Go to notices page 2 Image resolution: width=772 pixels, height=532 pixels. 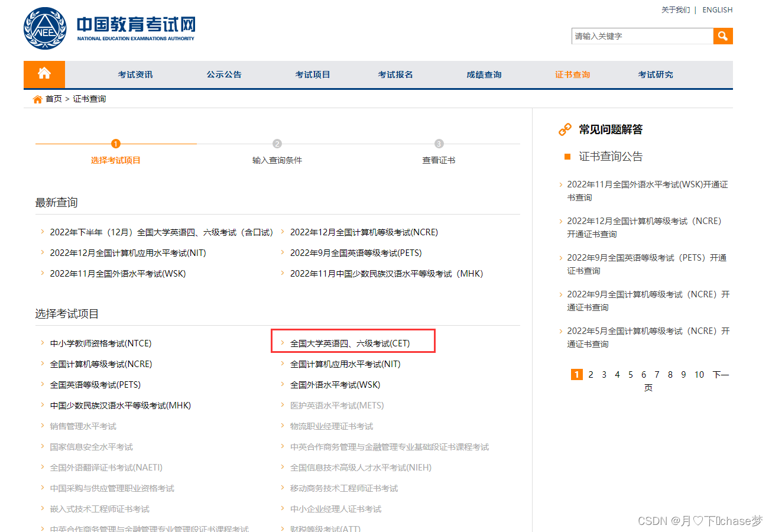coord(591,375)
